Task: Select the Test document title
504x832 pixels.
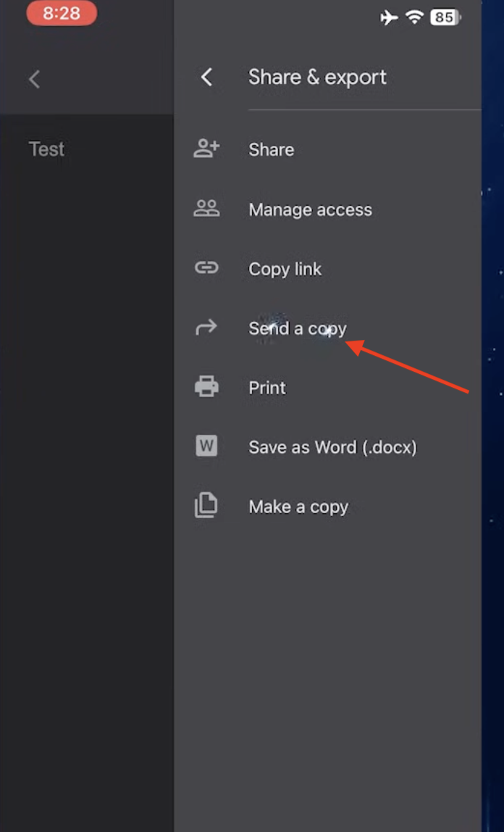Action: [x=46, y=149]
